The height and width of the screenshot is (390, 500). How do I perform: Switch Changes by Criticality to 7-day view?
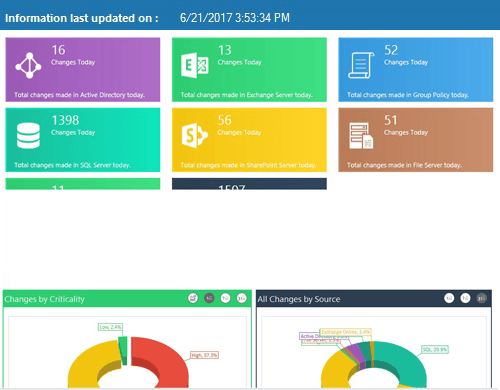[226, 298]
